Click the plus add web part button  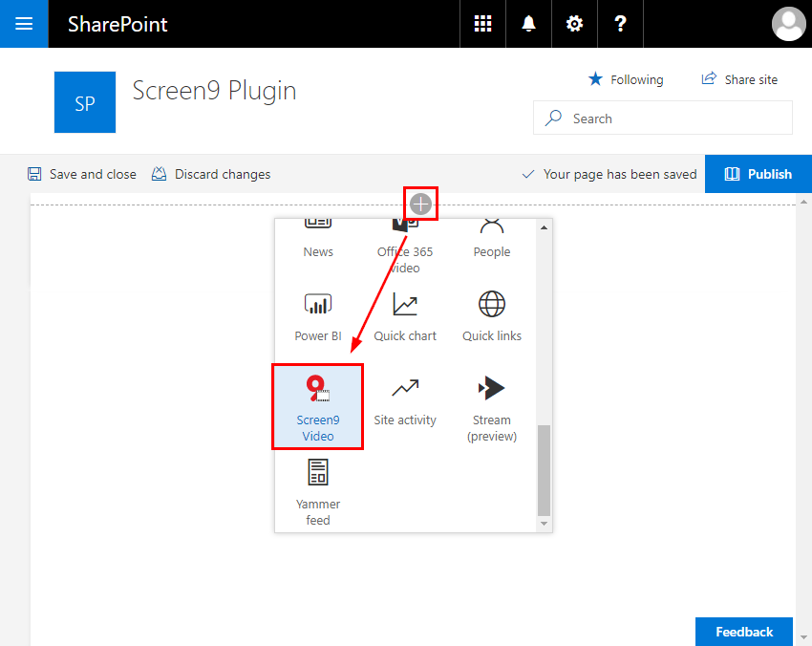420,205
